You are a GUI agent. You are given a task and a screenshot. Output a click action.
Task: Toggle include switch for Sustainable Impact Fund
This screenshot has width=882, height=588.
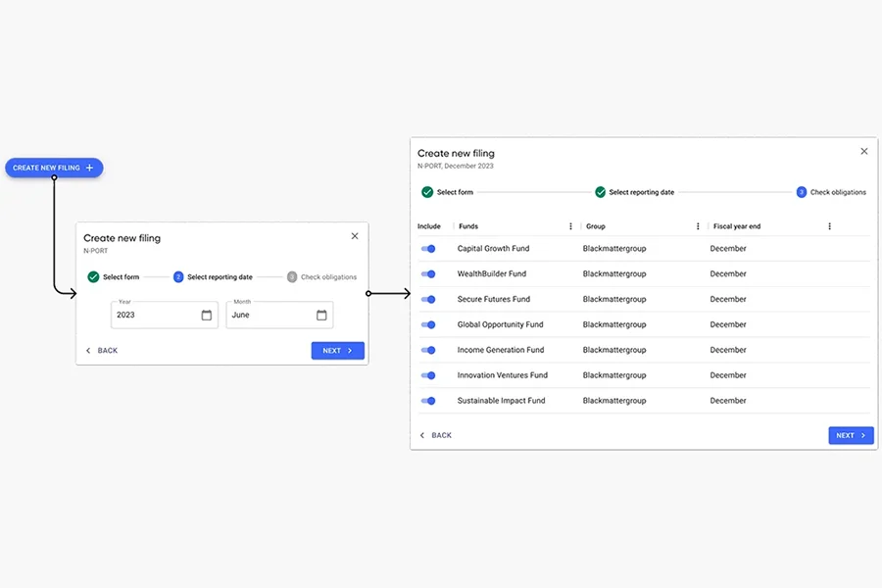coord(428,401)
